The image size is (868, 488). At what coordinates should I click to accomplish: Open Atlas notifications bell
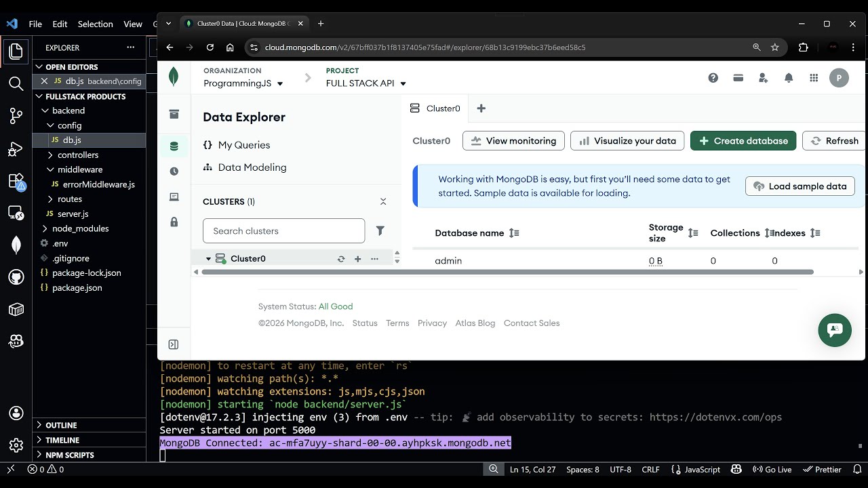pyautogui.click(x=788, y=78)
